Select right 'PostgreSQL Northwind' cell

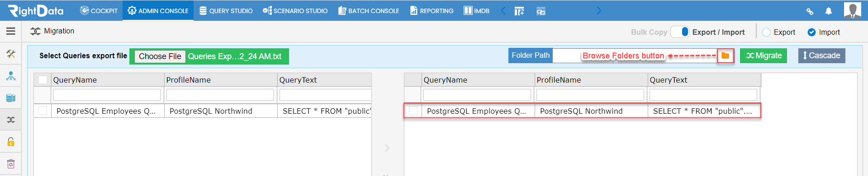(x=591, y=111)
